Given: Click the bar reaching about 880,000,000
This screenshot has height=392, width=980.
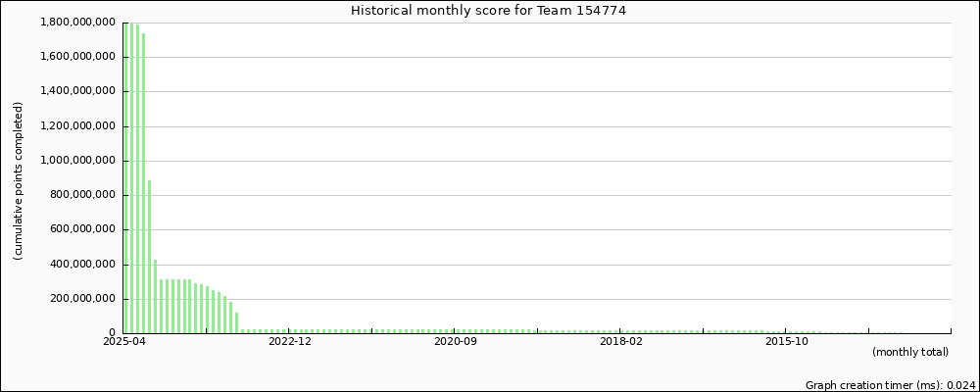Looking at the screenshot, I should point(149,257).
